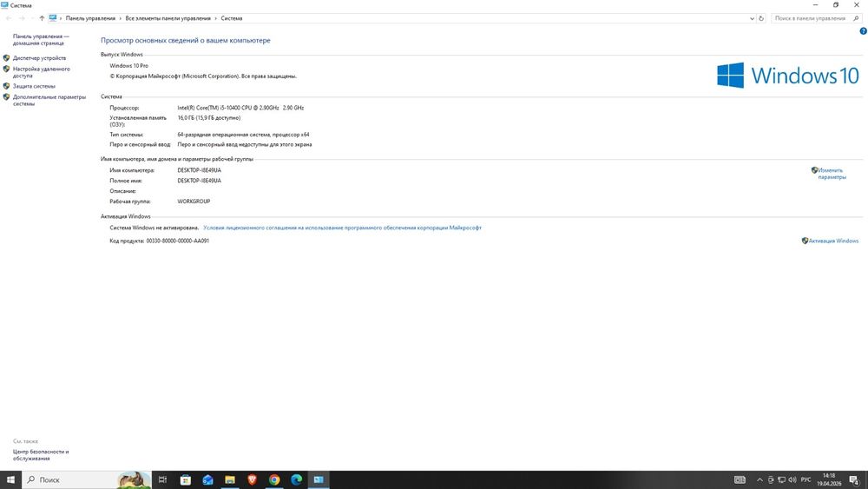The image size is (868, 489).
Task: Launch Google Chrome from taskbar
Action: pos(274,479)
